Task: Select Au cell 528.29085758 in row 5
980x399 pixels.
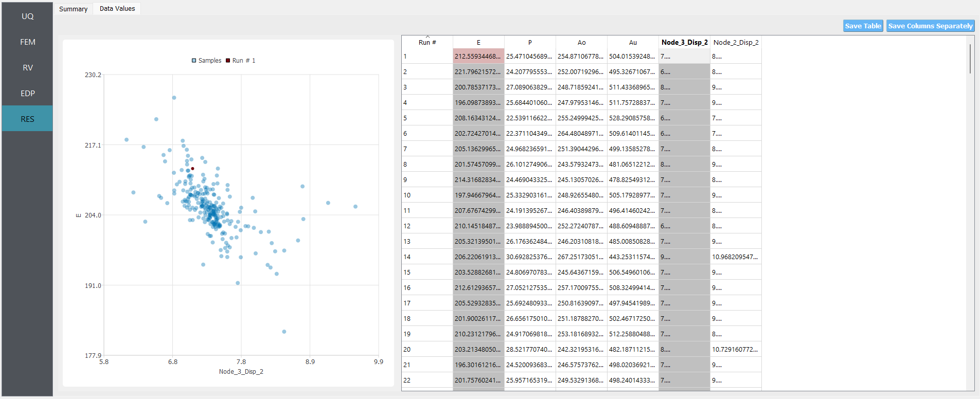Action: (x=633, y=118)
